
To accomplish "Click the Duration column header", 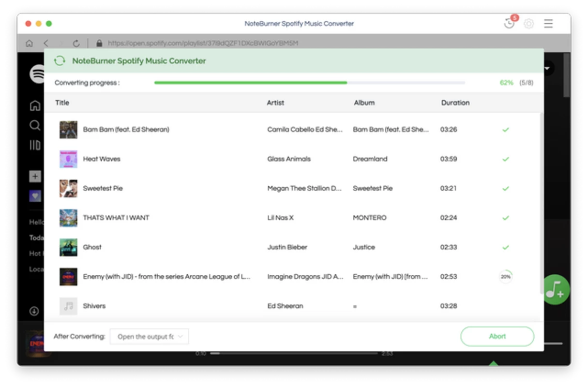I will coord(455,103).
